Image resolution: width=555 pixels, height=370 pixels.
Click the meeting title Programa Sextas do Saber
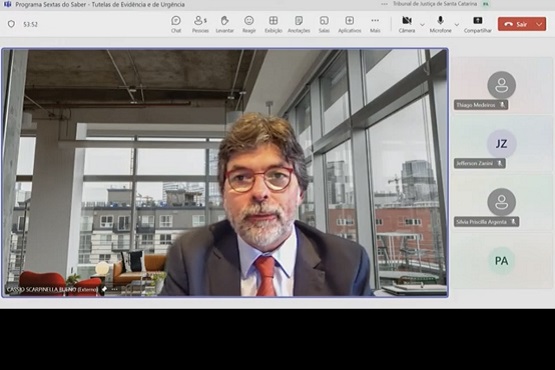point(100,5)
